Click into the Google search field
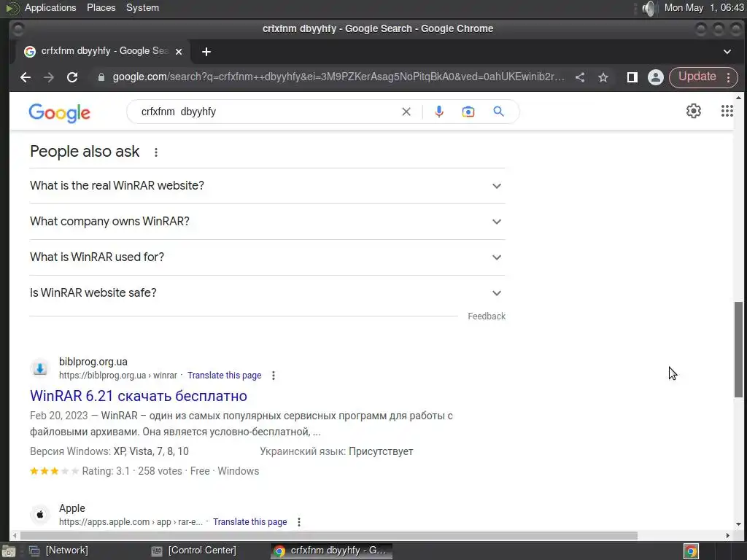This screenshot has height=560, width=747. (267, 112)
